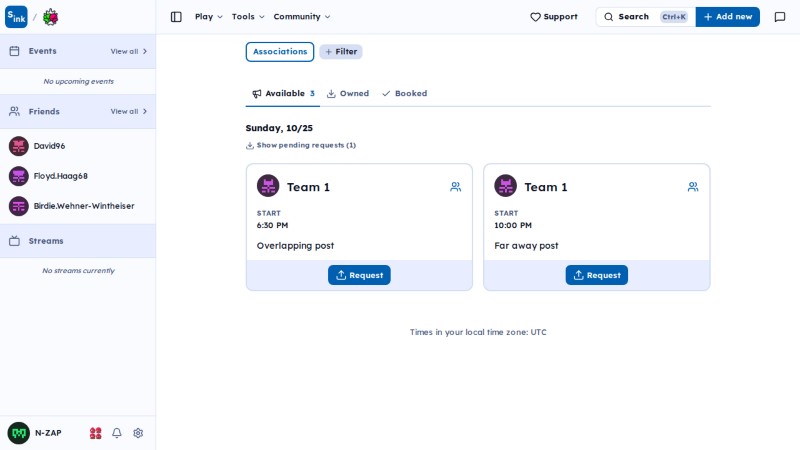Request the 6:30 PM Overlapping post
Screen dimensions: 800x450
coord(359,275)
